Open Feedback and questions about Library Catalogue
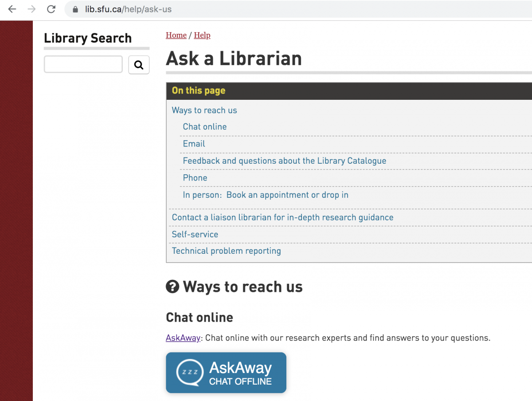Image resolution: width=532 pixels, height=401 pixels. coord(284,161)
